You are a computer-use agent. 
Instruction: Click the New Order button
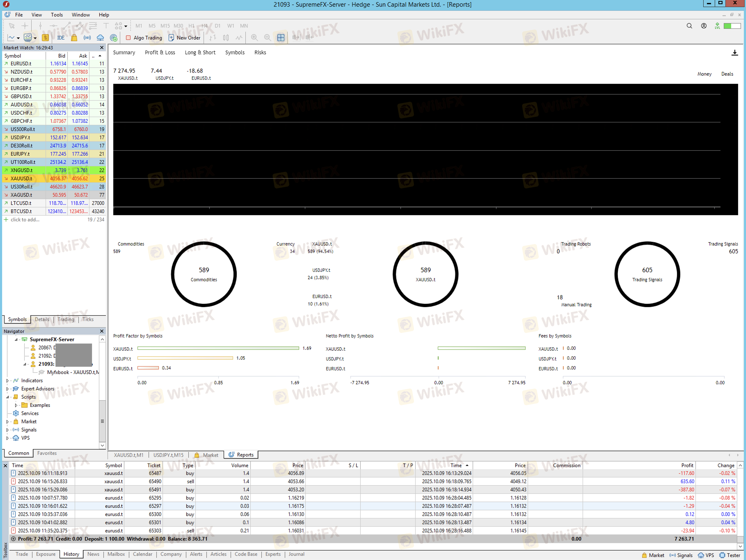pos(184,38)
